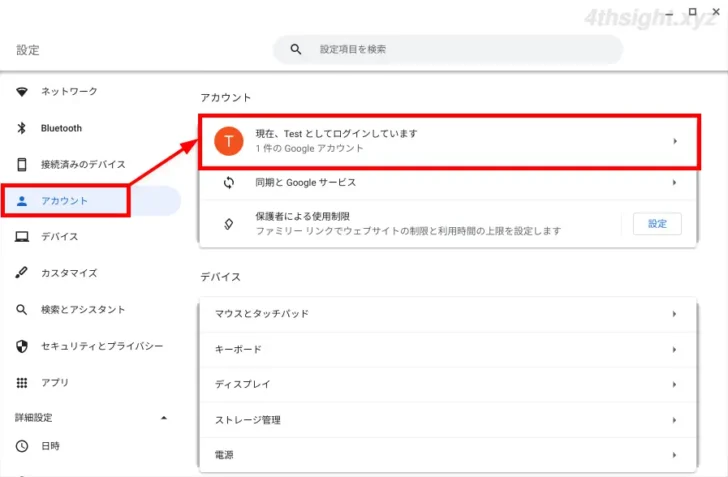Click the Bluetooth symbol icon
This screenshot has height=477, width=728.
(21, 128)
